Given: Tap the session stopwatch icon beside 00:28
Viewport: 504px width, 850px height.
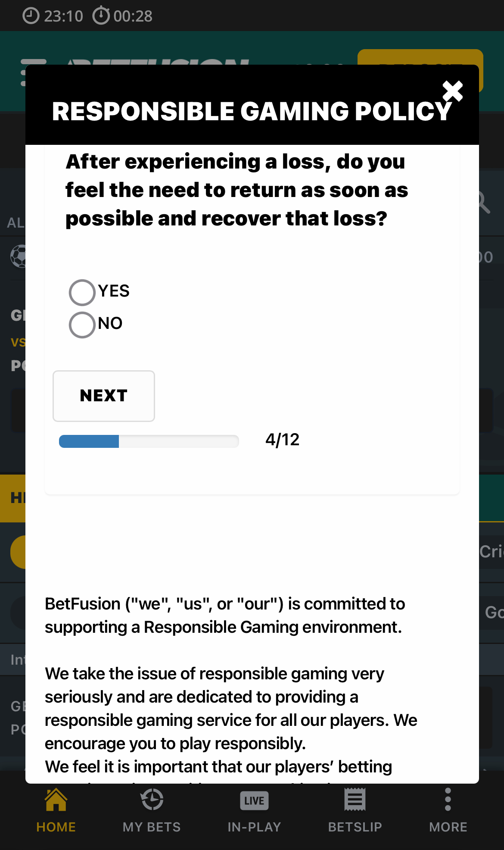Looking at the screenshot, I should [x=102, y=16].
